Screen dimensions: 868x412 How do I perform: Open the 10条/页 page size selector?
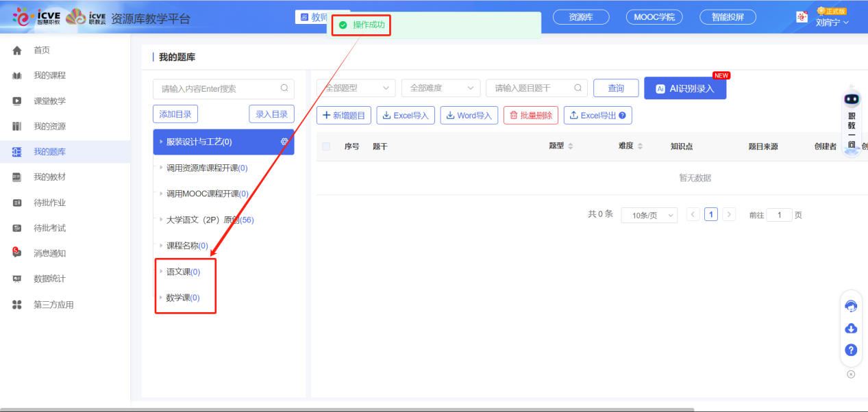(649, 215)
